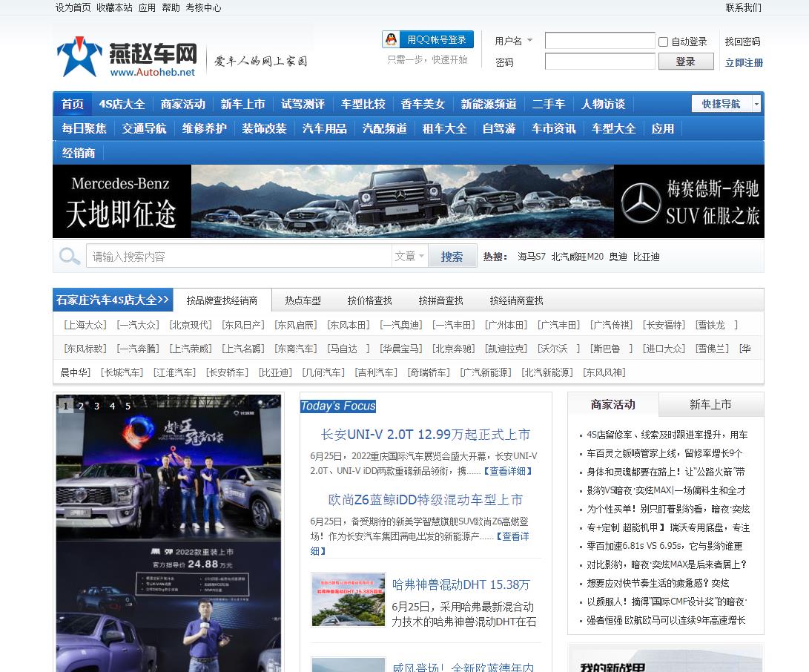
Task: Select slide 5 in the image carousel
Action: pyautogui.click(x=128, y=406)
